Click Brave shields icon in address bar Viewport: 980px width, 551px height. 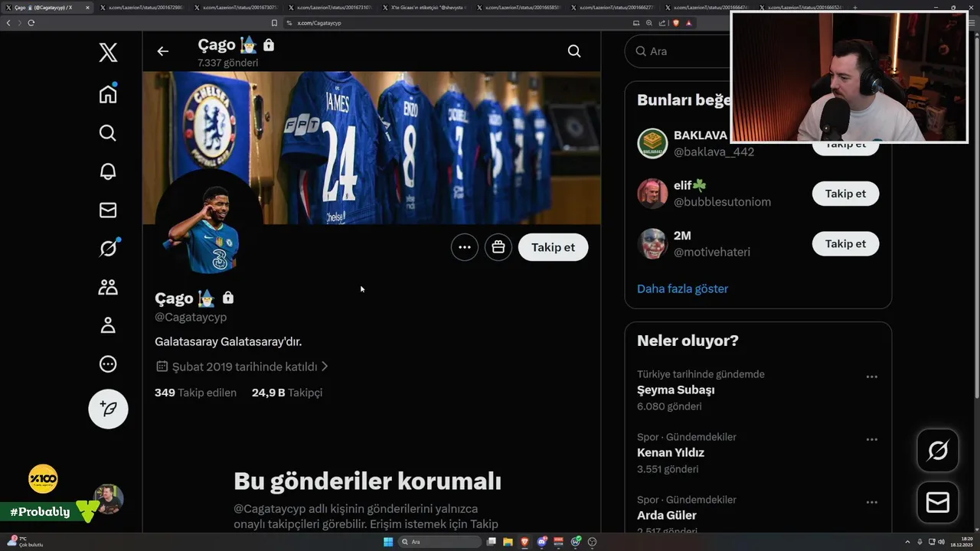click(x=676, y=23)
